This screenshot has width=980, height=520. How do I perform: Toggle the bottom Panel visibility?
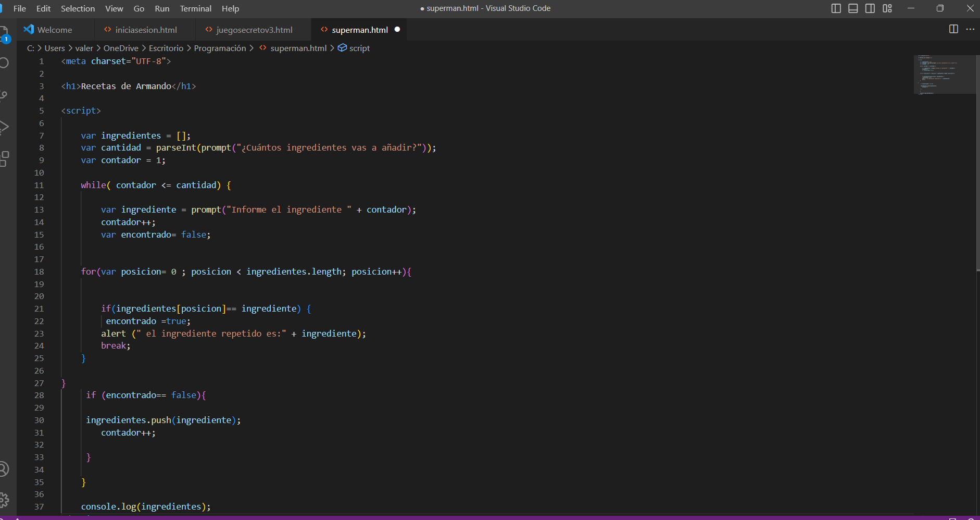click(x=853, y=8)
